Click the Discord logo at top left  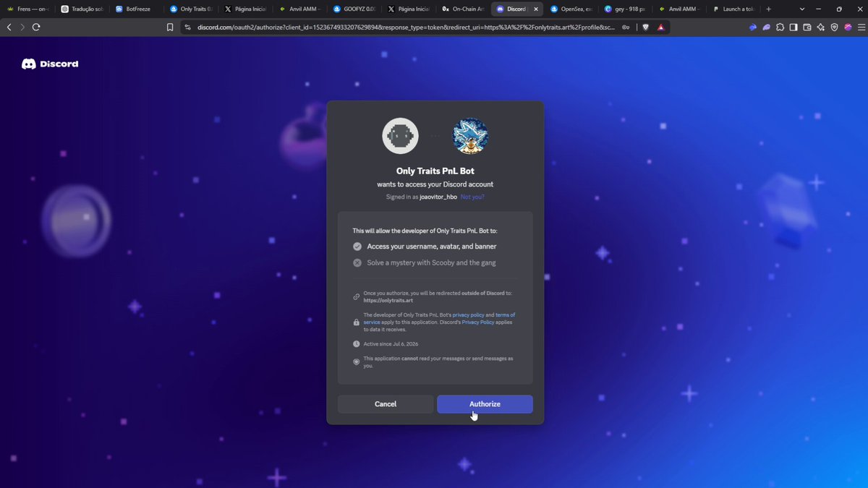coord(50,64)
